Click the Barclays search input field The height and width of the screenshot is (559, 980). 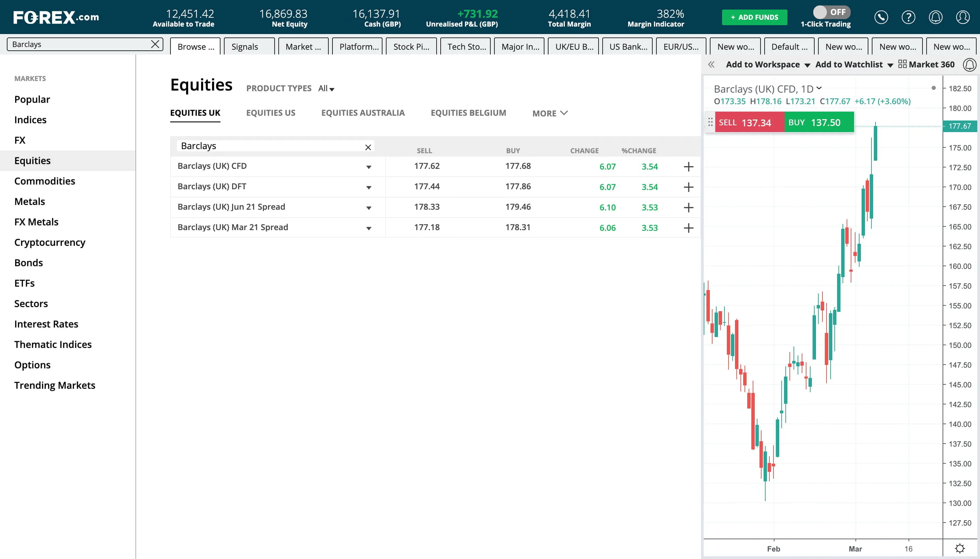(81, 44)
